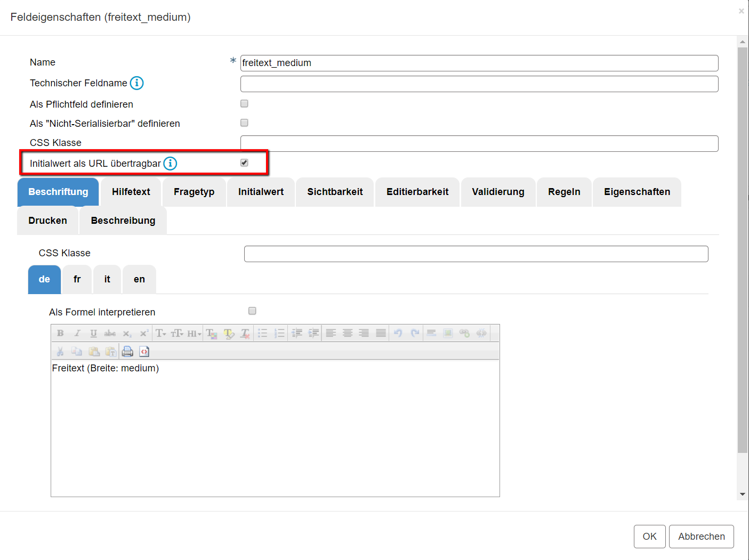Click the undo icon in editor toolbar

(398, 334)
